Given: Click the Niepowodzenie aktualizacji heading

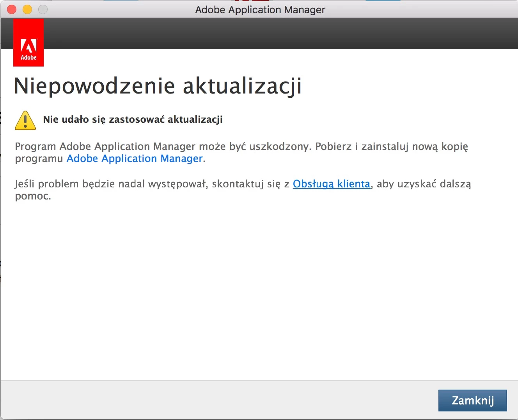Looking at the screenshot, I should pos(158,86).
